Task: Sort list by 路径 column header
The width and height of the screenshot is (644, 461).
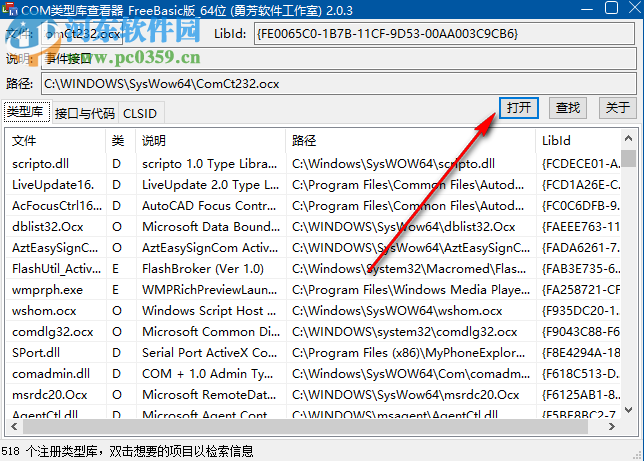Action: (x=411, y=141)
